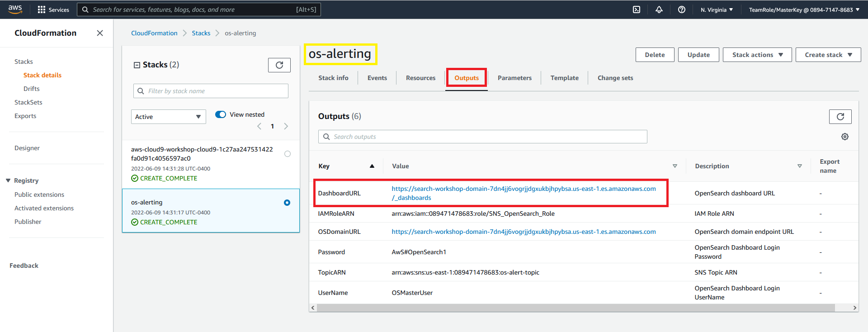Switch to the Change sets tab
Screen dimensions: 868x332
615,78
